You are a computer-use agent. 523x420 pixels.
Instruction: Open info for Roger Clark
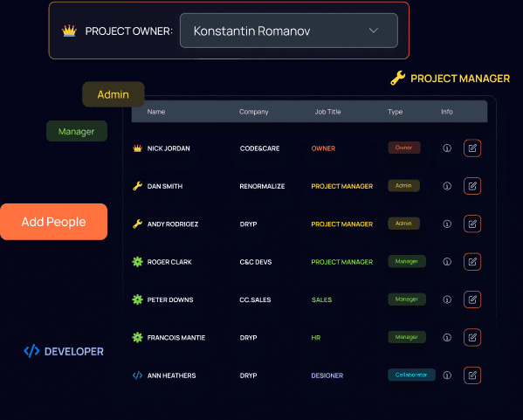(x=447, y=262)
